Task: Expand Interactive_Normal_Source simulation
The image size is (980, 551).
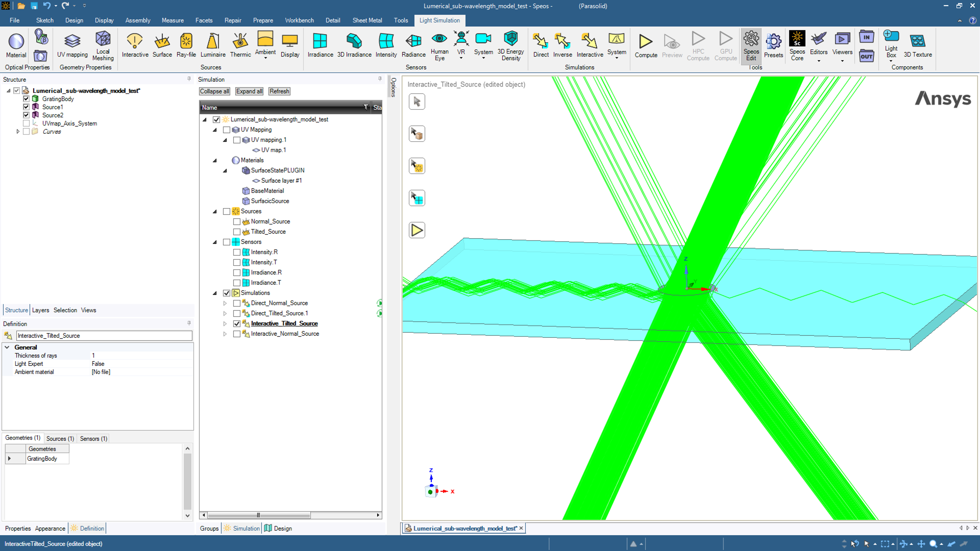Action: click(225, 334)
